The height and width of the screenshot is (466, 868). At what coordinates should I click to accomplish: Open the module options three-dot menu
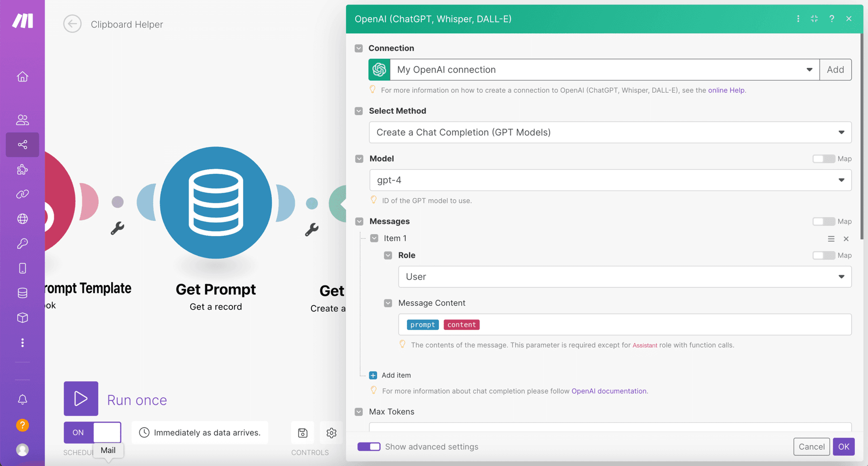pyautogui.click(x=798, y=19)
